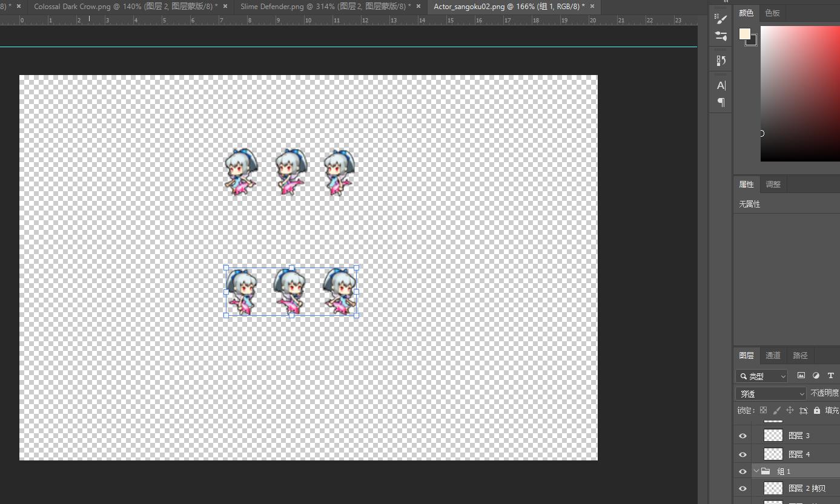
Task: Select the 图层 2 拷贝 layer
Action: click(787, 488)
